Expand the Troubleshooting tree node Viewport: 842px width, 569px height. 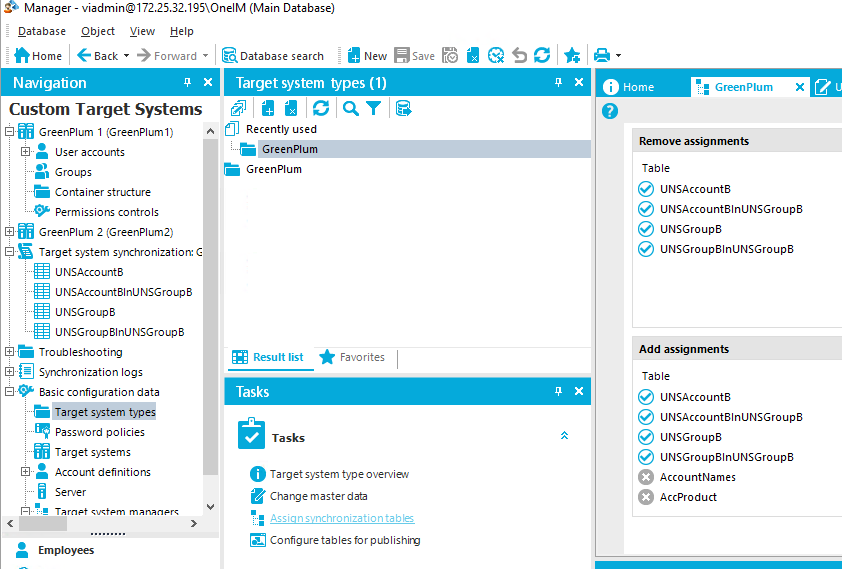[9, 352]
